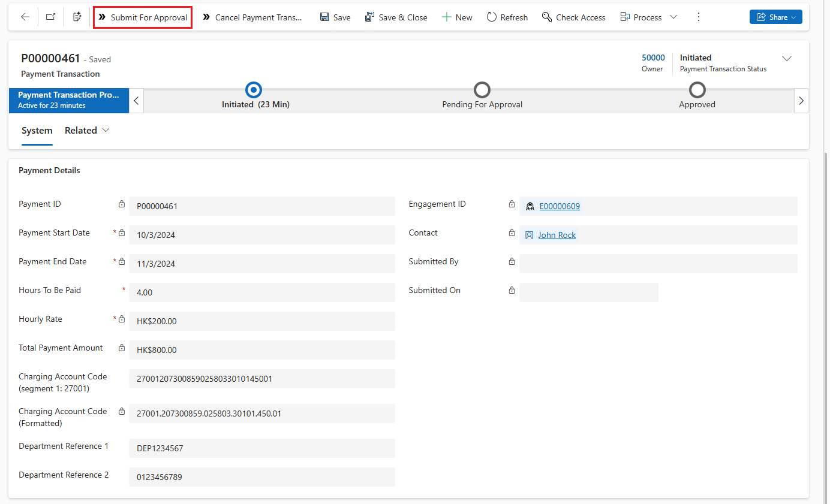This screenshot has height=504, width=830.
Task: Open the Share dropdown
Action: point(775,17)
